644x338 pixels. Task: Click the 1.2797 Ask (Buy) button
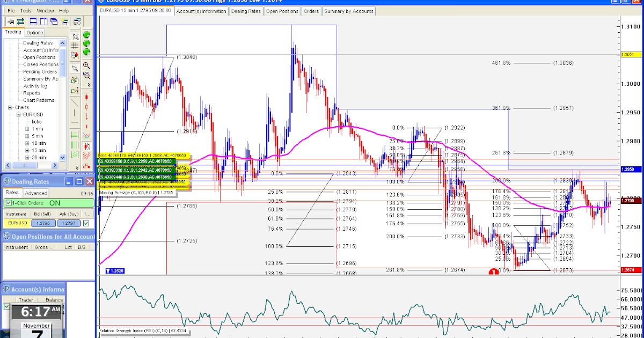68,223
